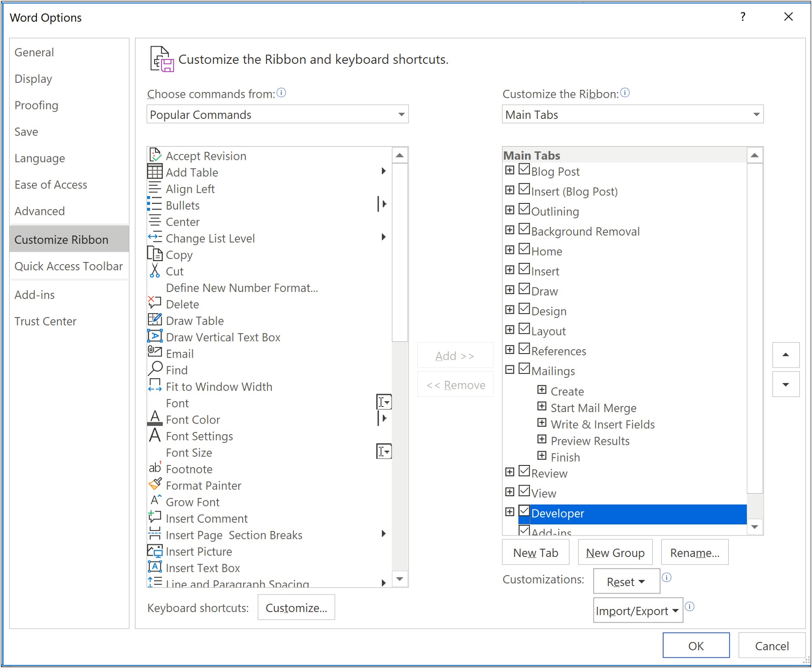Viewport: 812px width, 668px height.
Task: Click the Center alignment icon
Action: 155,221
